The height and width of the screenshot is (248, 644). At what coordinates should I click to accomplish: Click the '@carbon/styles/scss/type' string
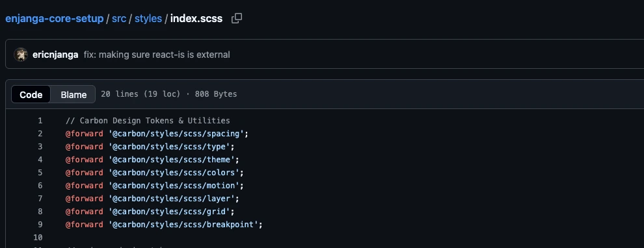(x=170, y=147)
